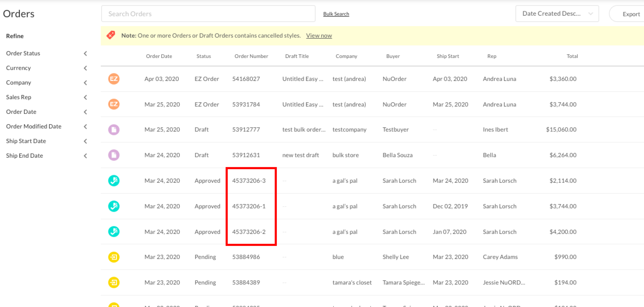Click the approved icon for order 45373206-1
644x307 pixels.
(x=114, y=206)
